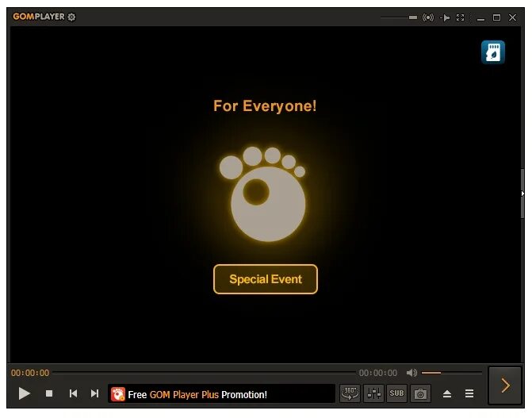The image size is (532, 418).
Task: Click the GOM Player Plus promo icon
Action: click(x=117, y=394)
